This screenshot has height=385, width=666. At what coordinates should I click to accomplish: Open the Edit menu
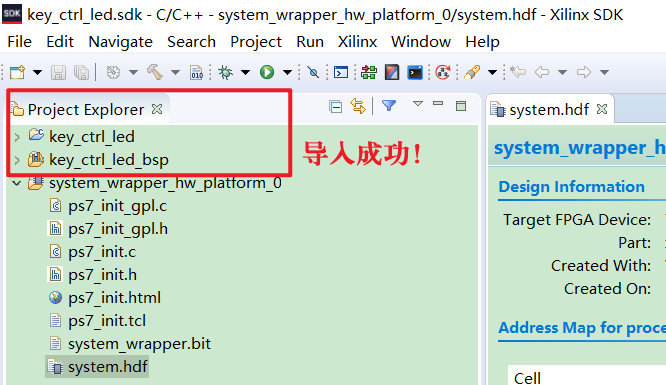tap(60, 42)
